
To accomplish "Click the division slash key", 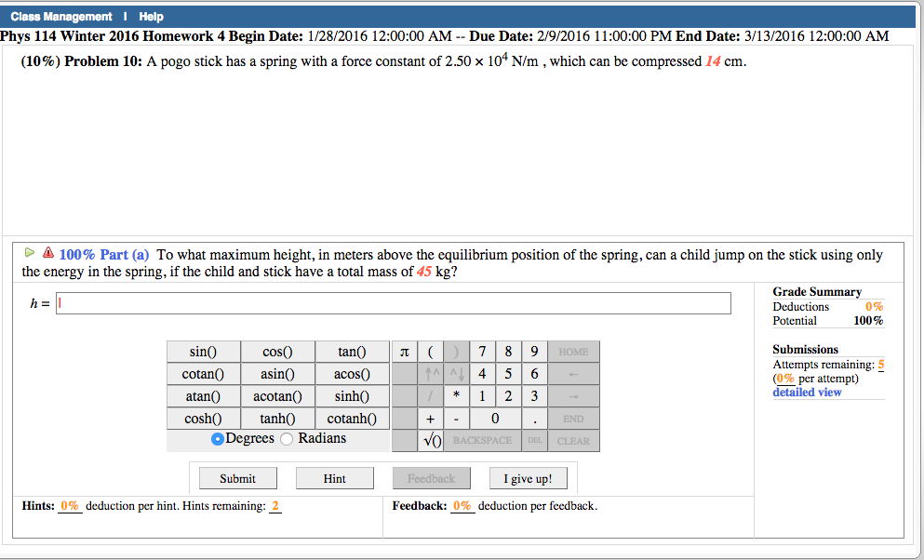I will pos(430,396).
